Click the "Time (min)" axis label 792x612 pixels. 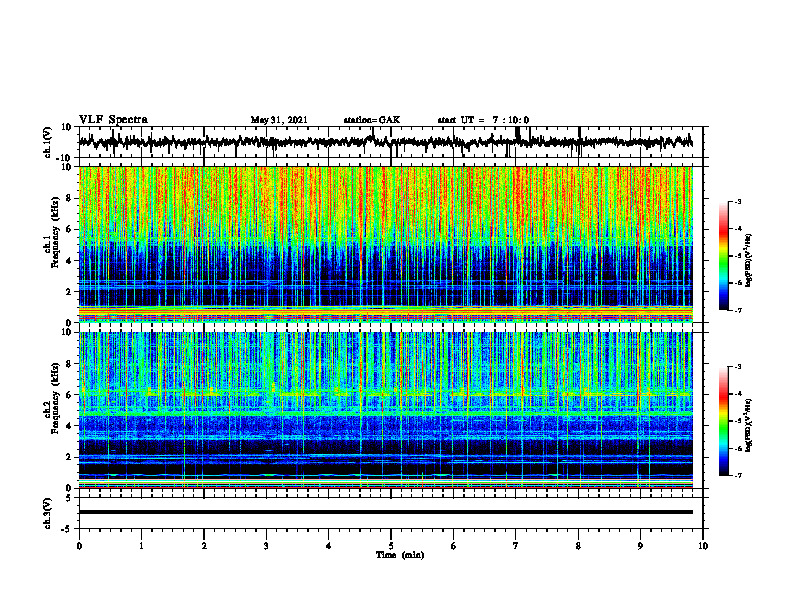(400, 555)
